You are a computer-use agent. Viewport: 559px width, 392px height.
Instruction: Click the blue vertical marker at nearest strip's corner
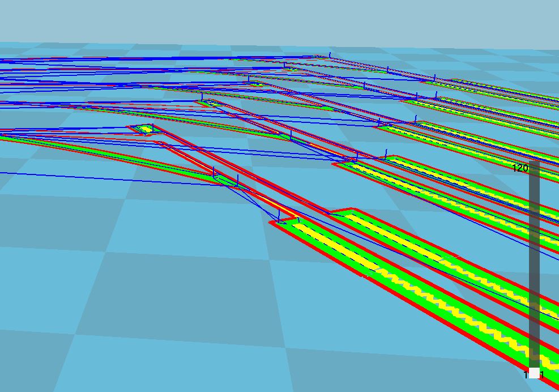click(279, 215)
